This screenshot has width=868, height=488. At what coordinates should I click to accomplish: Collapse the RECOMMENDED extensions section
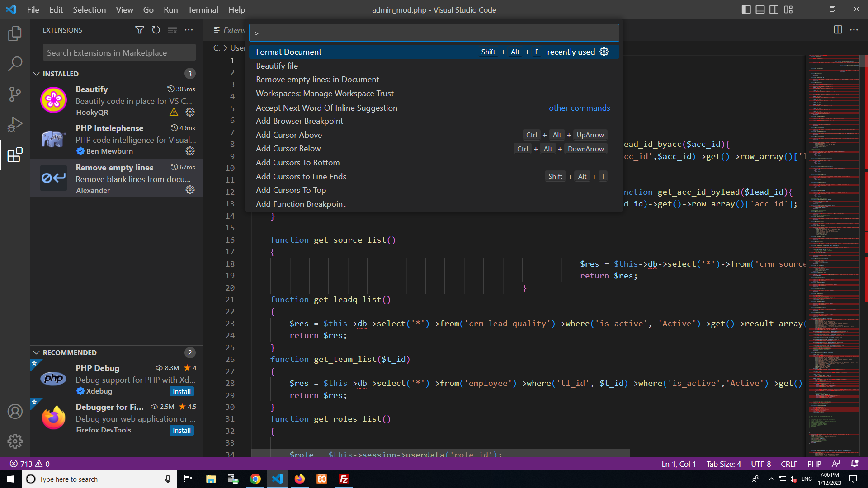click(x=37, y=352)
